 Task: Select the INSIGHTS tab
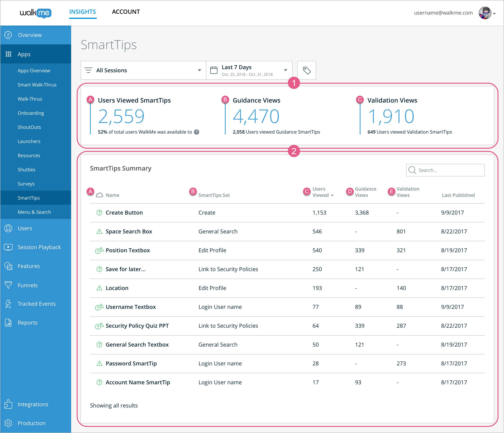point(83,11)
